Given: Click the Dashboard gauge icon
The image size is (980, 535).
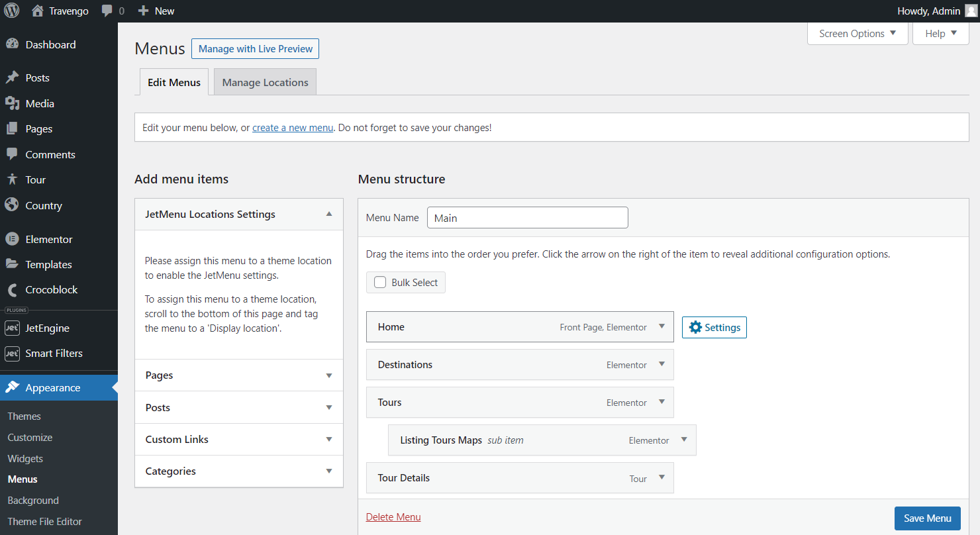Looking at the screenshot, I should 12,44.
